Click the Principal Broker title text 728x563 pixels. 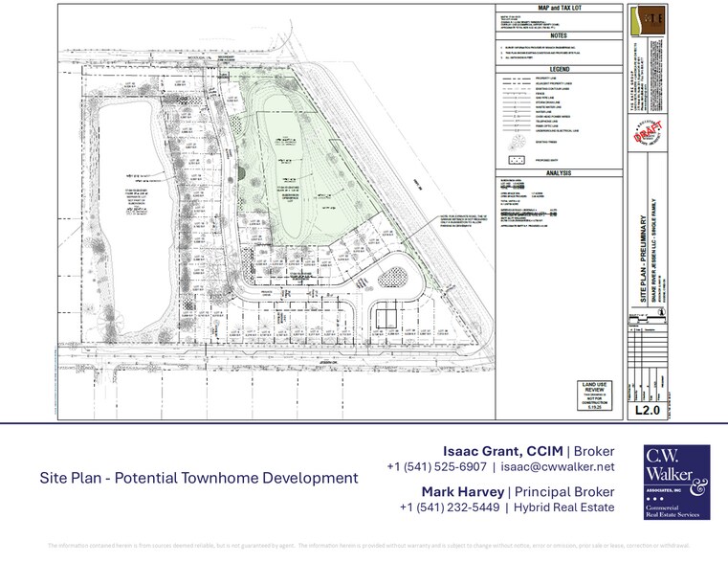coord(564,491)
